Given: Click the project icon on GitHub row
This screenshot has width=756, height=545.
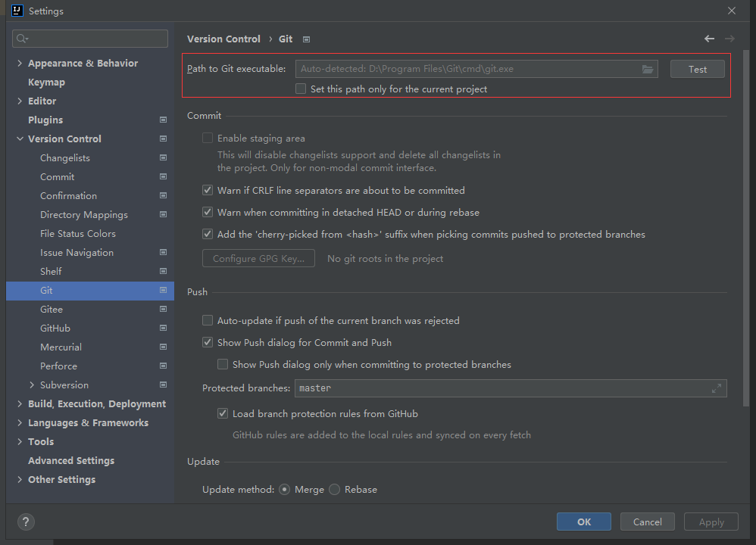Looking at the screenshot, I should click(x=163, y=328).
